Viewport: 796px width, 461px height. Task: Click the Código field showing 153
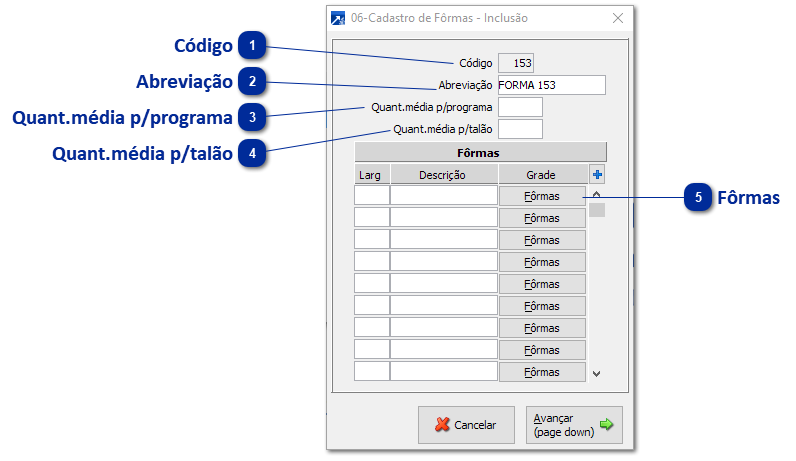(x=518, y=63)
